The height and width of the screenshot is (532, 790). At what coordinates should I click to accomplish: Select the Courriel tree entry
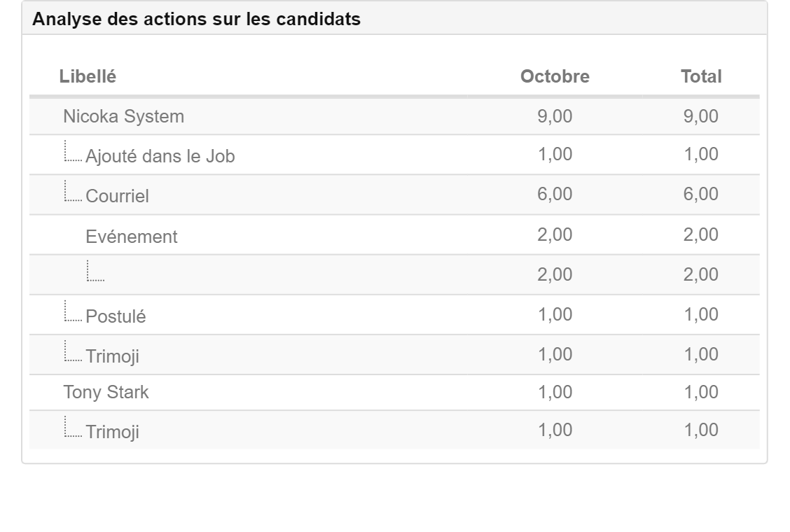(x=117, y=196)
